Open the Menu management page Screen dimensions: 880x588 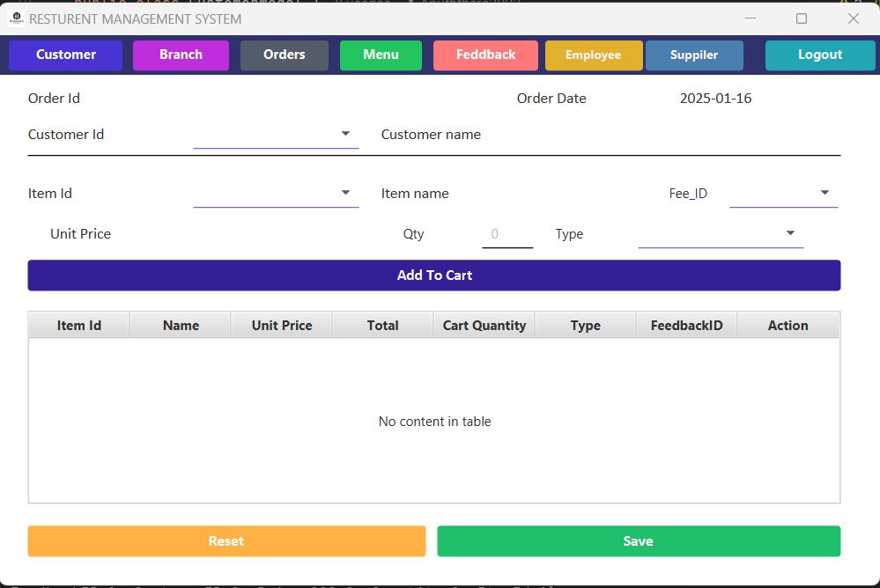pyautogui.click(x=381, y=55)
